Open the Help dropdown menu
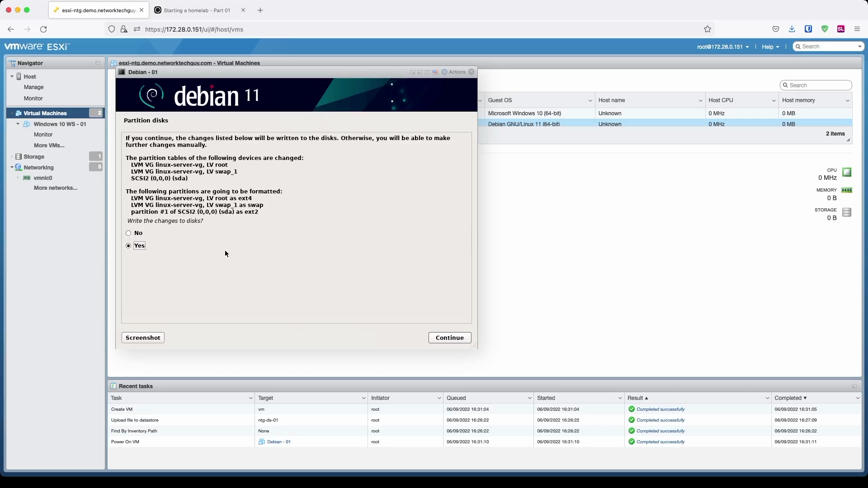This screenshot has width=868, height=488. coord(770,47)
